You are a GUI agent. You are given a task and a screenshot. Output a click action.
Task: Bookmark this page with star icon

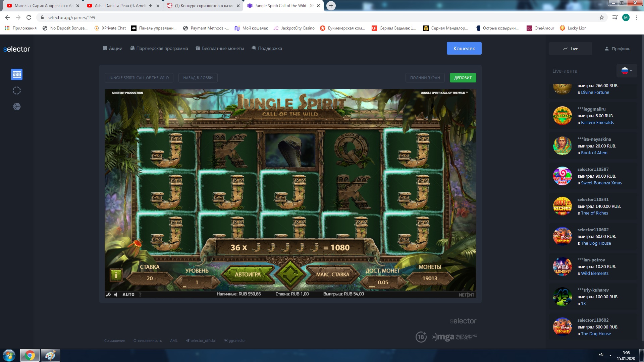(601, 17)
